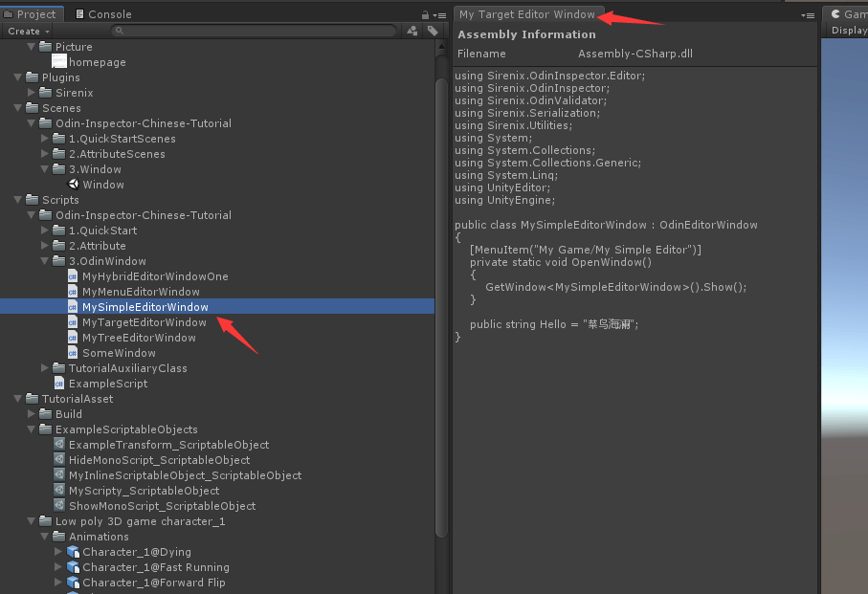Viewport: 868px width, 594px height.
Task: Click the Project search field
Action: tap(254, 31)
